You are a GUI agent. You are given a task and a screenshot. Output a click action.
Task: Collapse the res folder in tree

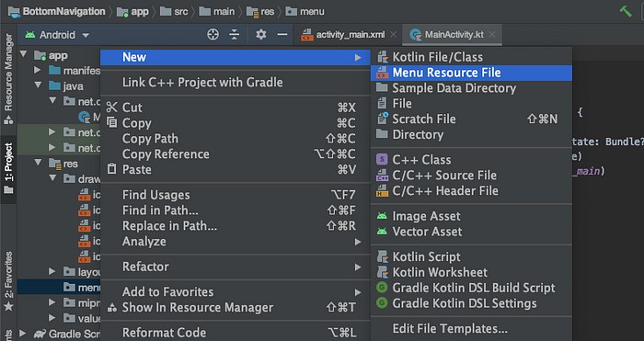(x=39, y=163)
